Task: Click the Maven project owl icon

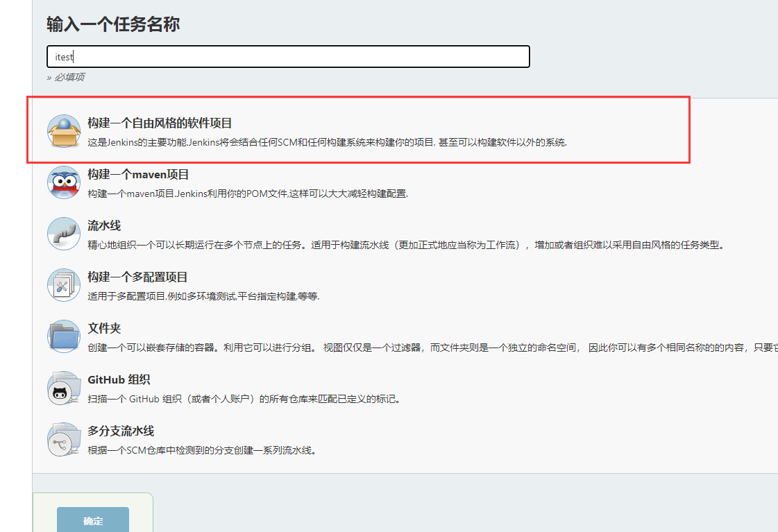Action: pos(64,182)
